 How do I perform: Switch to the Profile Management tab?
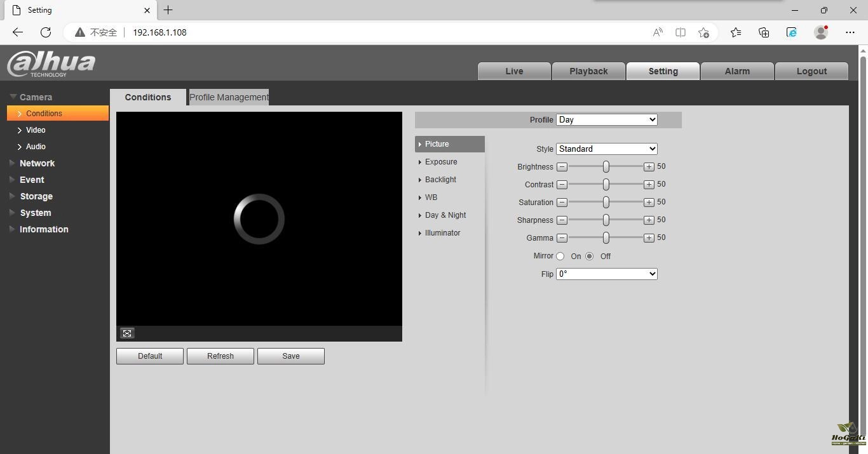(x=229, y=97)
